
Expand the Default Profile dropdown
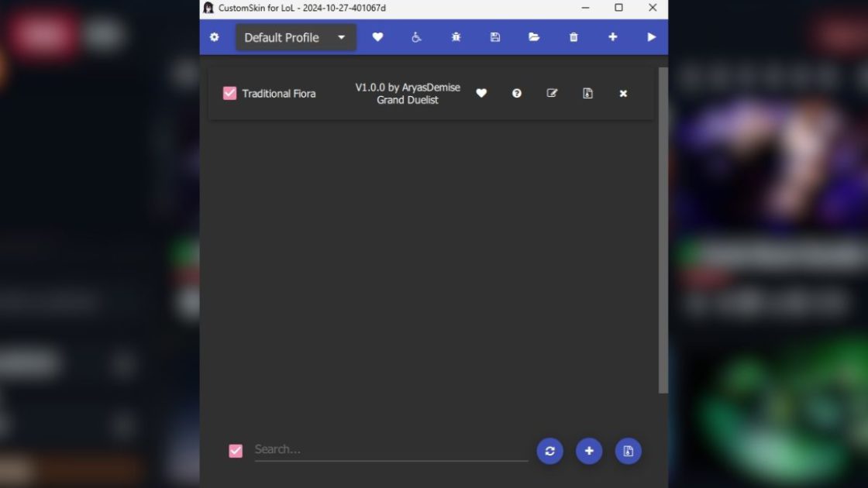coord(295,38)
